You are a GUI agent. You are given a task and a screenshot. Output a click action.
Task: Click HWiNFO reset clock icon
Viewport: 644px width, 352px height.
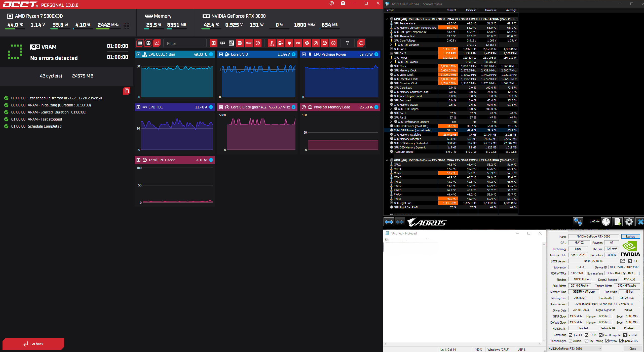click(606, 222)
